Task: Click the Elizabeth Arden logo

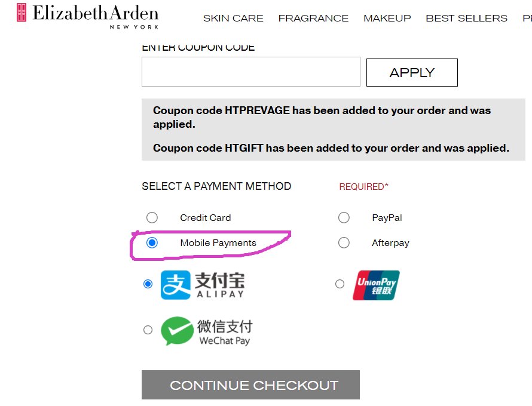Action: (87, 16)
